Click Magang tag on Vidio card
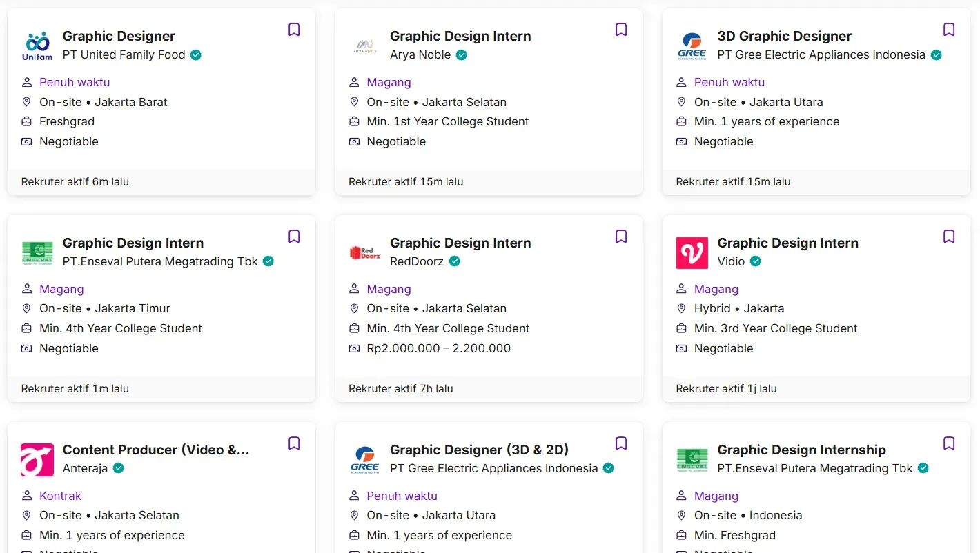This screenshot has width=980, height=553. click(x=716, y=289)
